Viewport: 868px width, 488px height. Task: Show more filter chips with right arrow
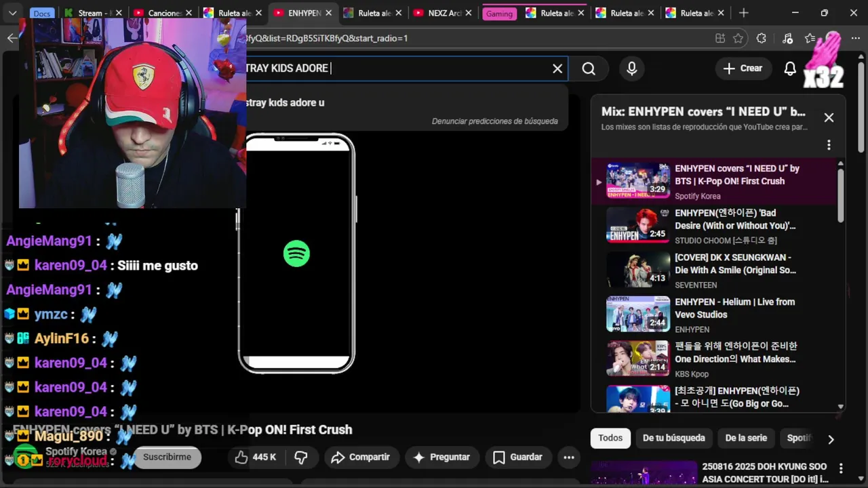coord(831,439)
